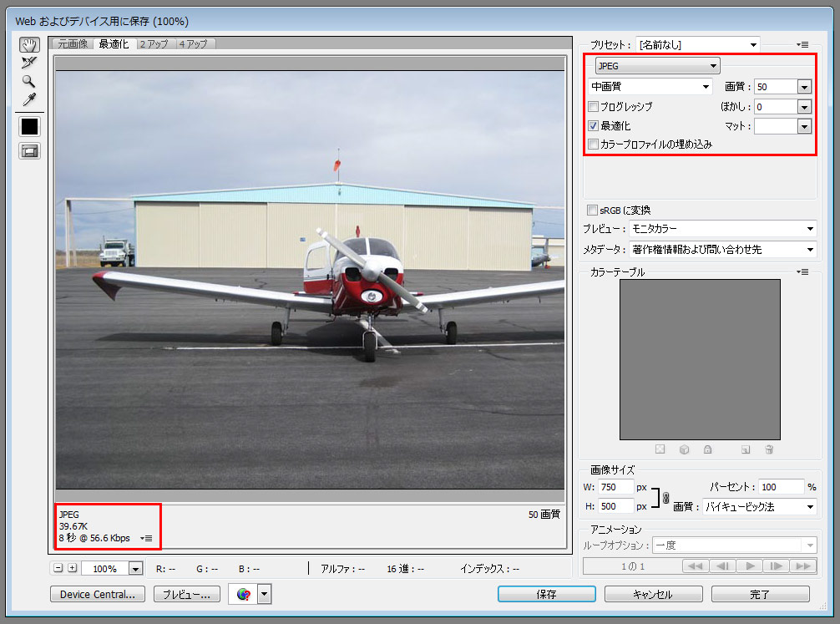The height and width of the screenshot is (624, 840).
Task: Uncheck the 最適化 checkbox
Action: [594, 126]
